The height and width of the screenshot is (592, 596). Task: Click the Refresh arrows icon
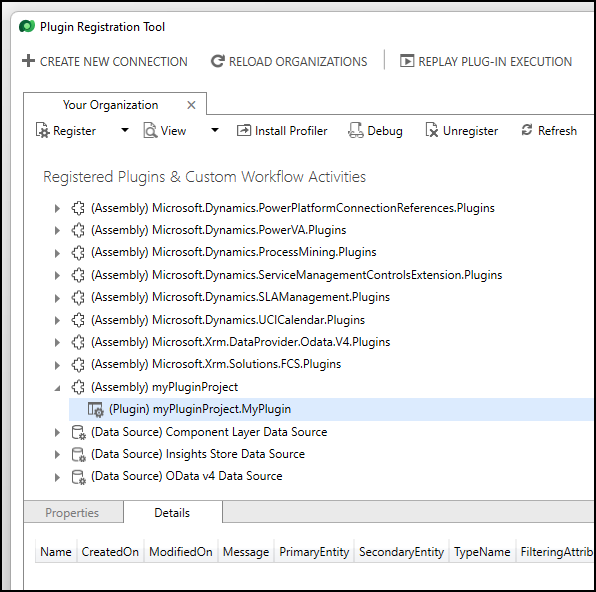click(526, 130)
